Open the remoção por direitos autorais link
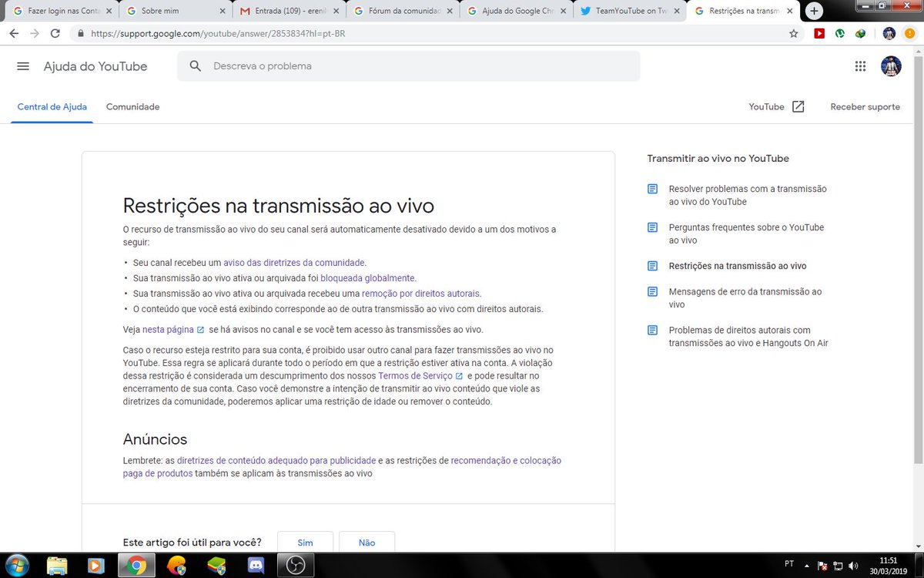924x578 pixels. coord(421,294)
